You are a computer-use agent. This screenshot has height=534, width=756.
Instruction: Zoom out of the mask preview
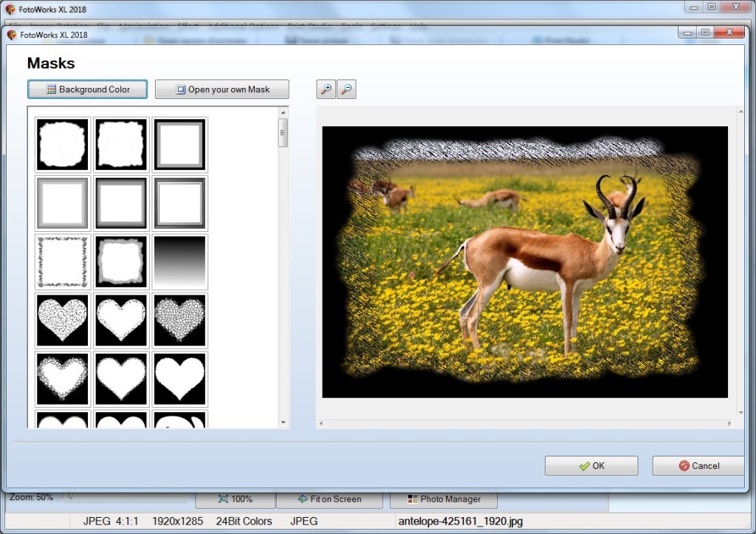click(x=346, y=89)
